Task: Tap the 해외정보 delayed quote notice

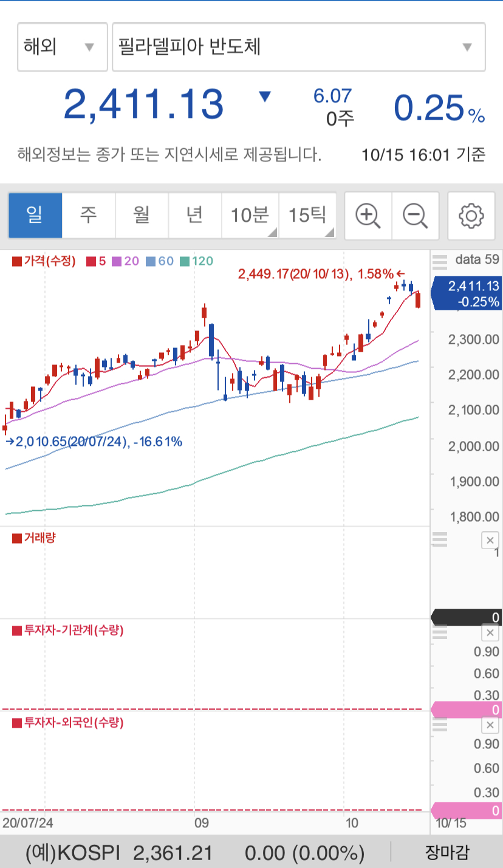Action: tap(169, 154)
